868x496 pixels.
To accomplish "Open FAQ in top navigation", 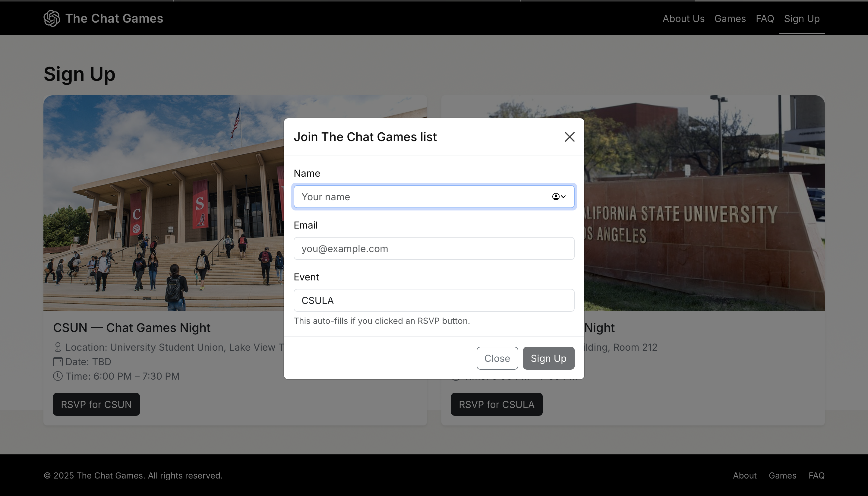I will 765,18.
